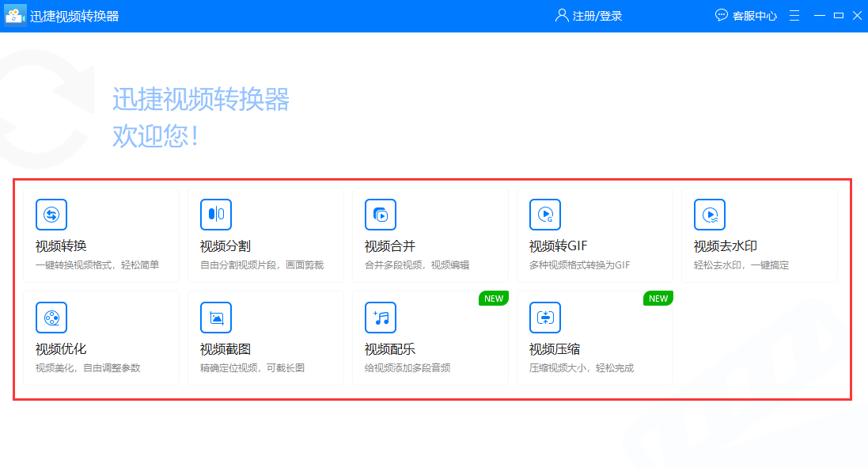This screenshot has width=868, height=468.
Task: Click the 视频转GIF title text
Action: pyautogui.click(x=558, y=246)
